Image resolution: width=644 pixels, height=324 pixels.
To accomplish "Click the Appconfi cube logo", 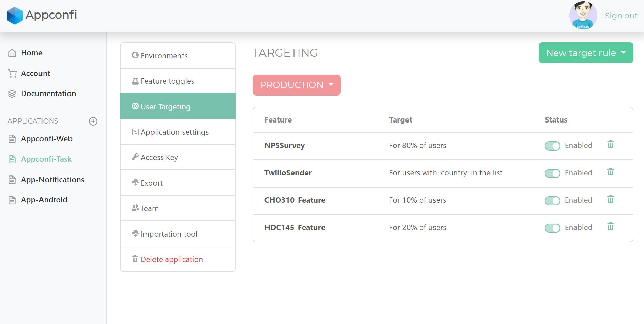I will 15,16.
